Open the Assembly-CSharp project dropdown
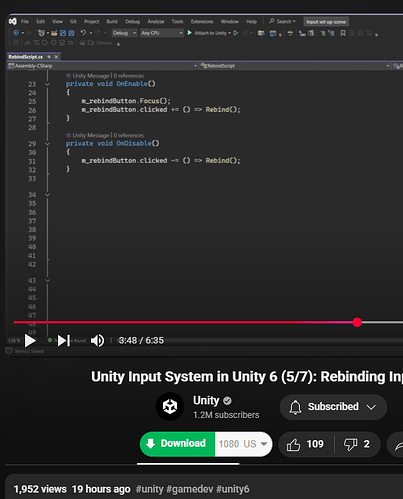Viewport: 403px width, 499px height. (x=102, y=66)
